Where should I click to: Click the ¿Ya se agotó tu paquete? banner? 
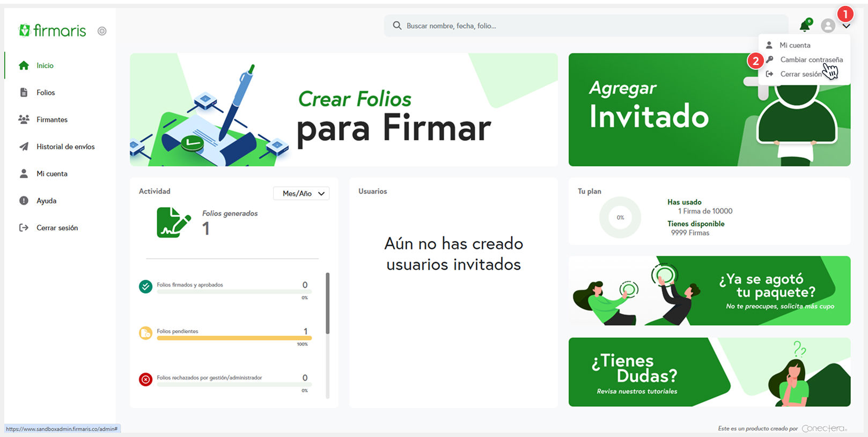pyautogui.click(x=709, y=290)
